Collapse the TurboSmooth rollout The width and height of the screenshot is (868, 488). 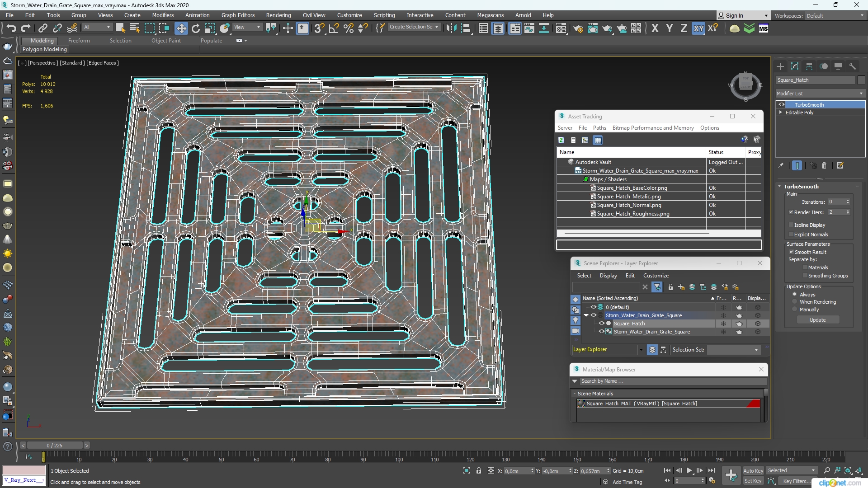point(779,187)
